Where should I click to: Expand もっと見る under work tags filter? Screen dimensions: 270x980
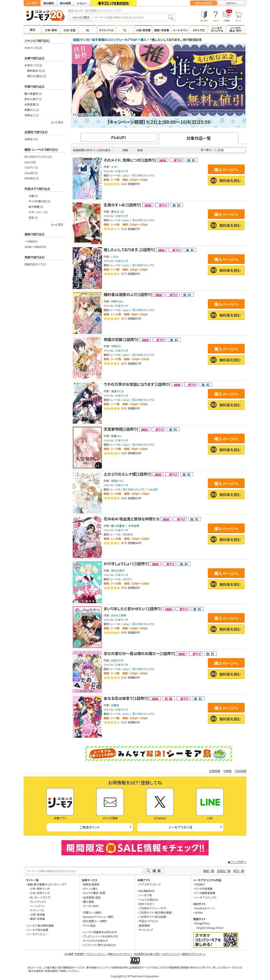pos(57,224)
